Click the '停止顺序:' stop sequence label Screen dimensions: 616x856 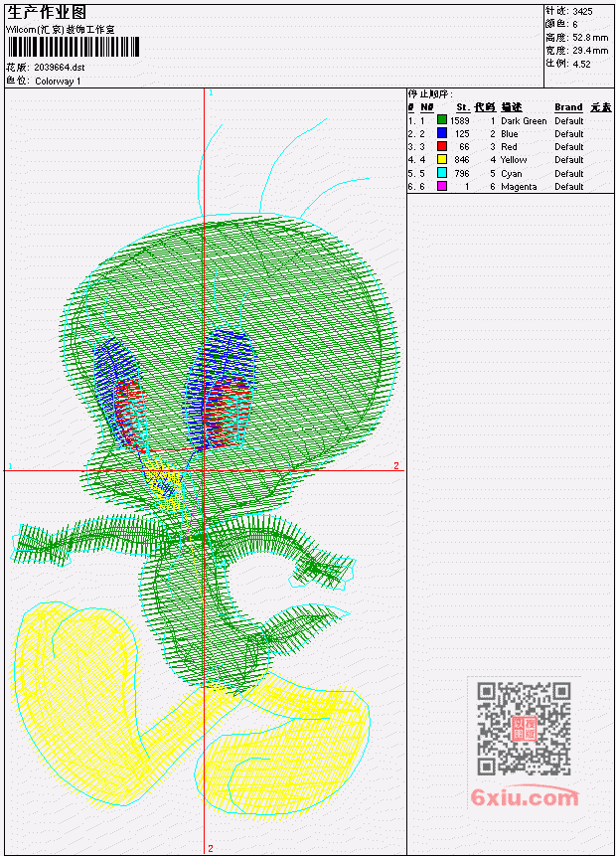coord(430,93)
